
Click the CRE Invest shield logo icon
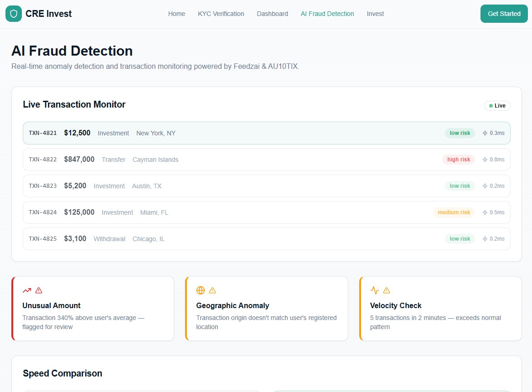(14, 14)
